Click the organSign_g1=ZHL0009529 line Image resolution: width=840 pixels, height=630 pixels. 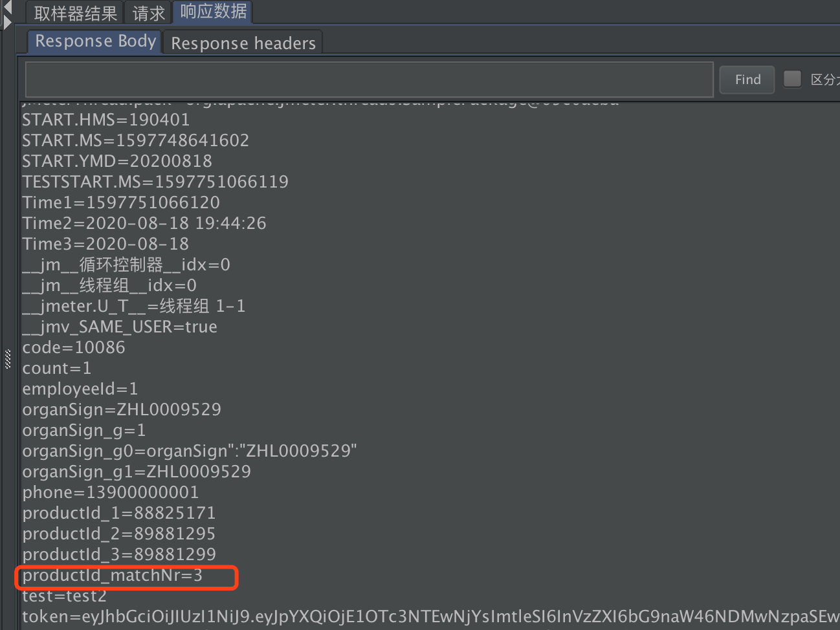pyautogui.click(x=137, y=472)
